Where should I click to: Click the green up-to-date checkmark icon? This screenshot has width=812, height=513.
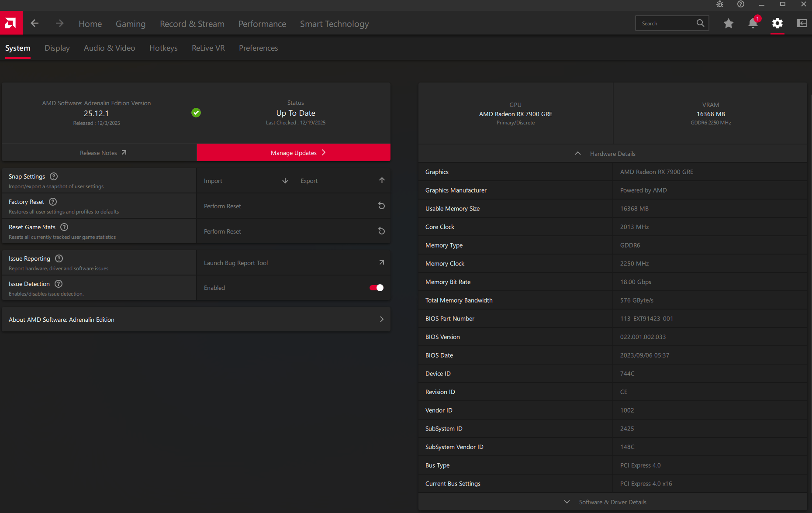pos(196,113)
